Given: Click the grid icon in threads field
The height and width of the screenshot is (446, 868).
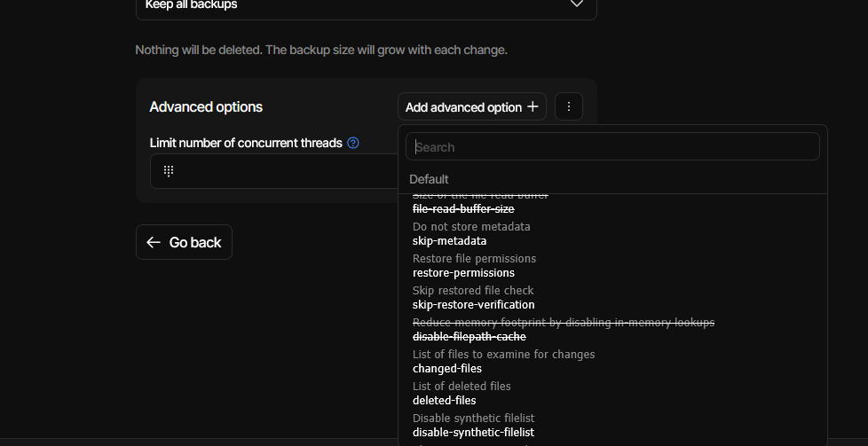Looking at the screenshot, I should pos(169,171).
